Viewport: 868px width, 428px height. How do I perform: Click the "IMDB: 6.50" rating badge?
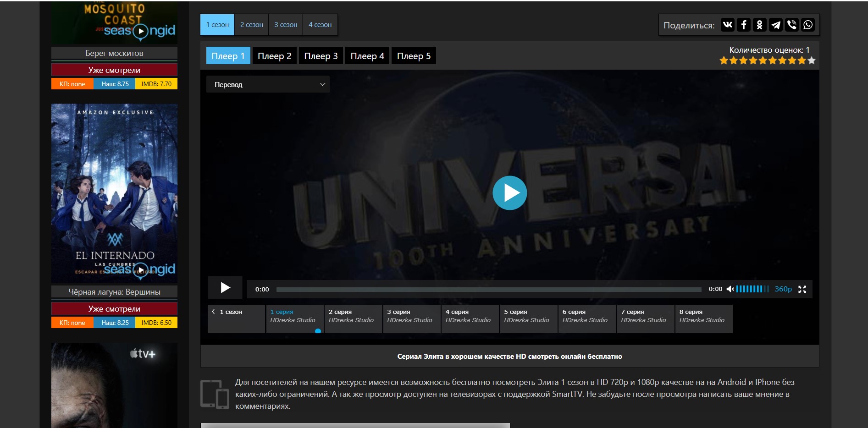(156, 323)
